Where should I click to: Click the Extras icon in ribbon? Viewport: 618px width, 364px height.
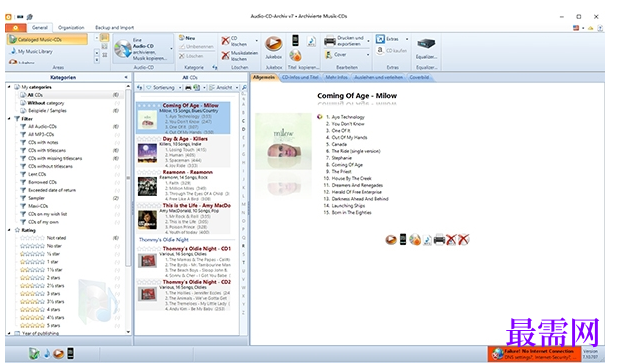point(380,39)
